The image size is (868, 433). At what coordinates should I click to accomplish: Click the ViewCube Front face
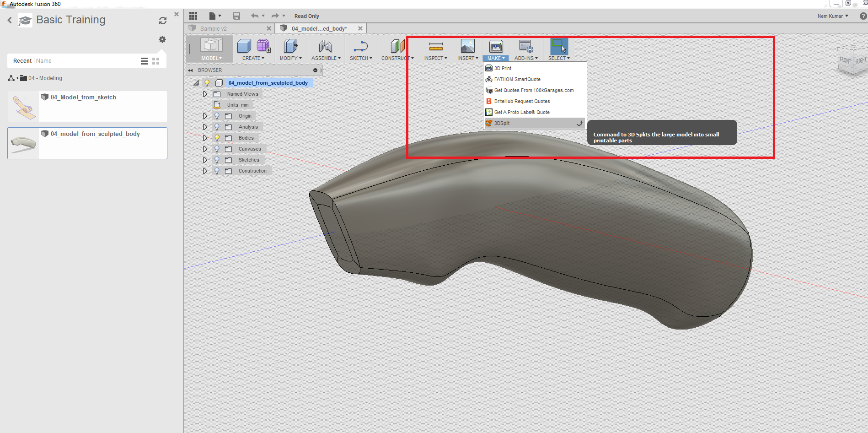tap(845, 60)
